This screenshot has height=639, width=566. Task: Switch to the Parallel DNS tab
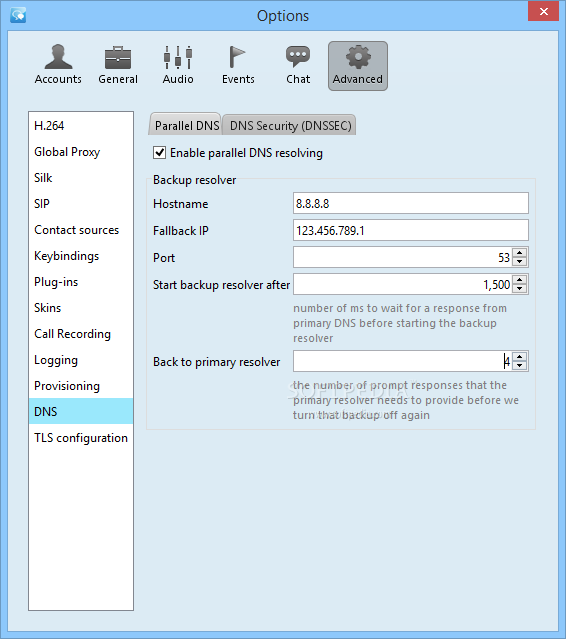click(x=186, y=125)
